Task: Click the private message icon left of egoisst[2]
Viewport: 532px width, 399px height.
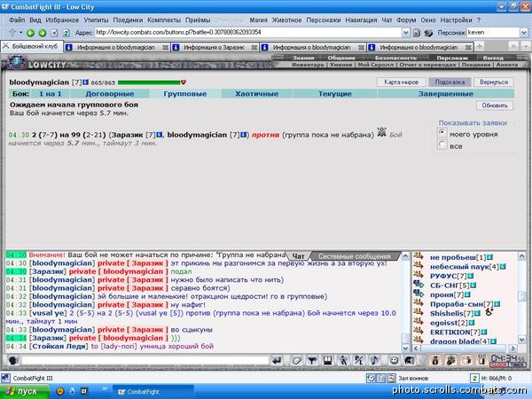Action: 419,321
